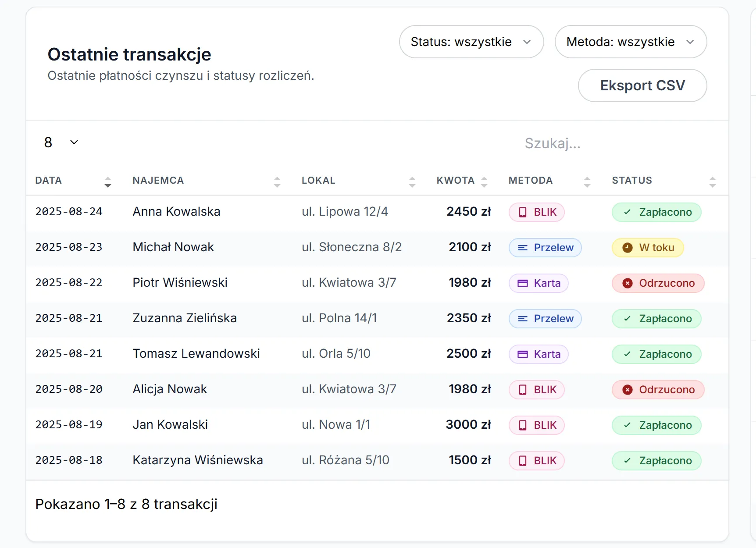Click the card icon in Tomasz Lewandowski's row
Viewport: 756px width, 548px height.
pyautogui.click(x=523, y=354)
